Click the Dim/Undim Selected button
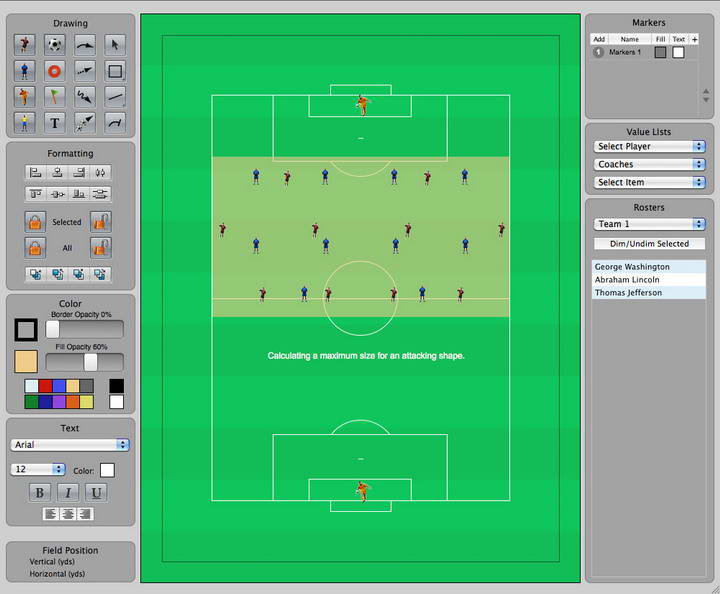Image resolution: width=720 pixels, height=594 pixels. (649, 244)
